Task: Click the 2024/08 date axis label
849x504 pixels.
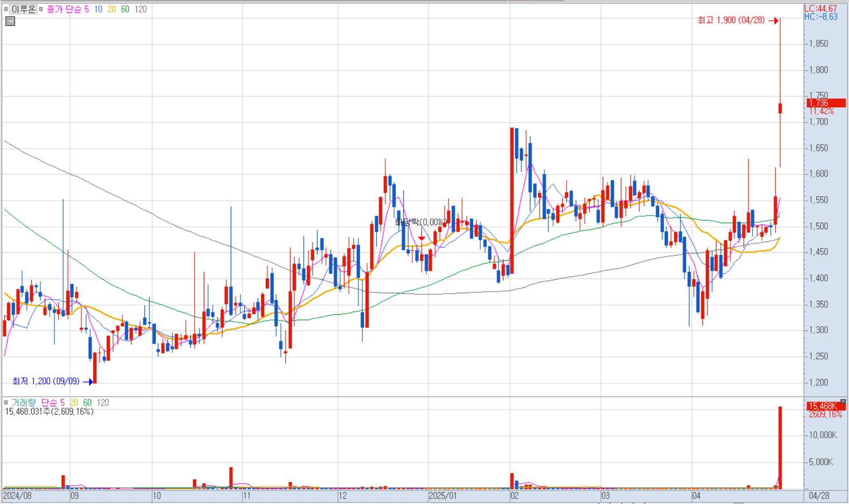Action: coord(17,495)
